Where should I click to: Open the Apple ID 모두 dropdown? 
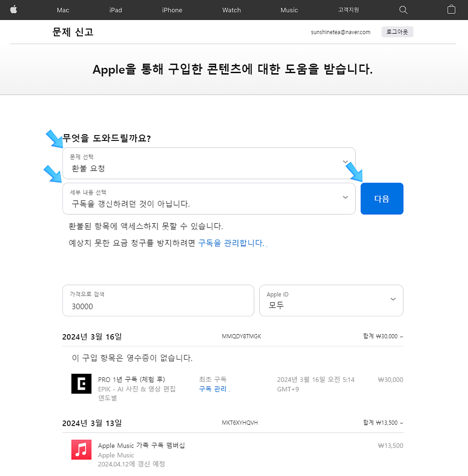pyautogui.click(x=331, y=301)
